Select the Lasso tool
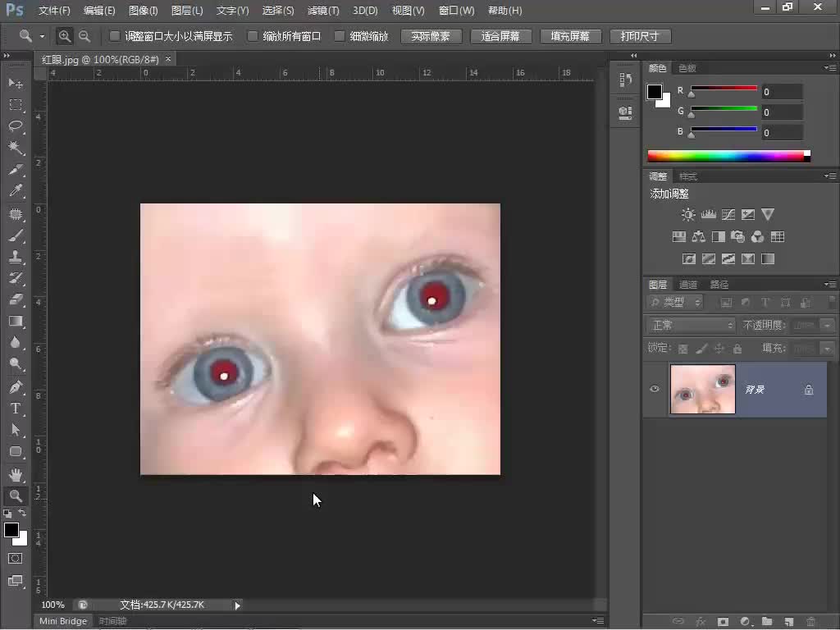The image size is (840, 630). pyautogui.click(x=16, y=126)
